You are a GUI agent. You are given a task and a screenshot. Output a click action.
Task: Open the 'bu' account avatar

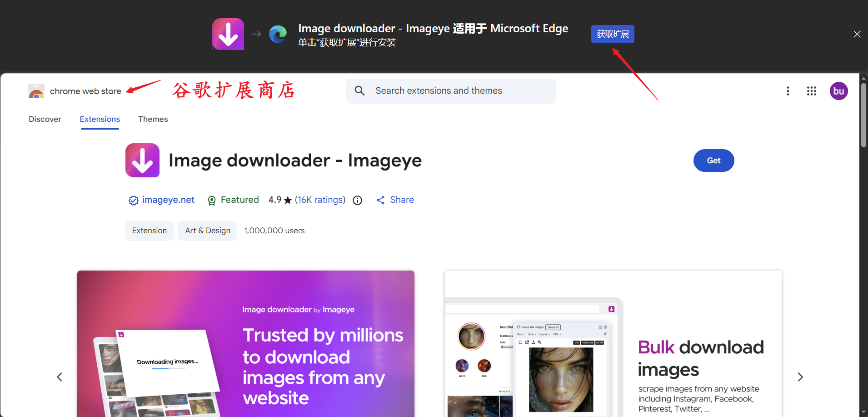click(x=839, y=91)
